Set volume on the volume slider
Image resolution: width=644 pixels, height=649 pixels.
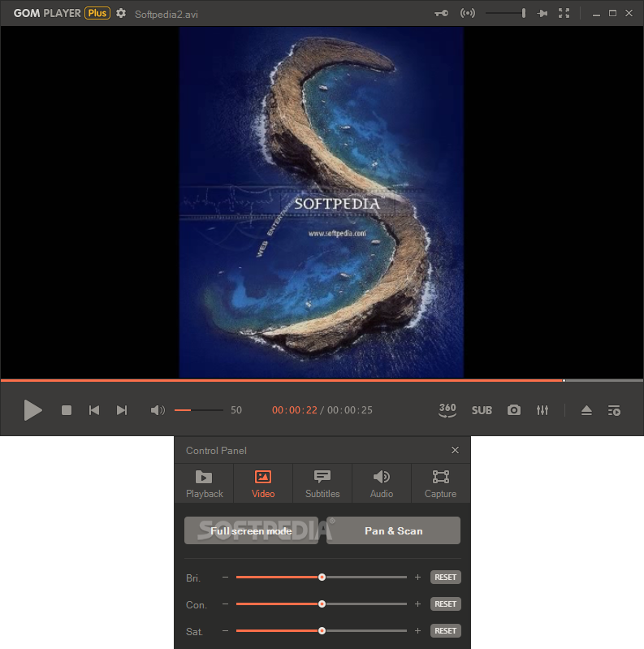(x=199, y=410)
